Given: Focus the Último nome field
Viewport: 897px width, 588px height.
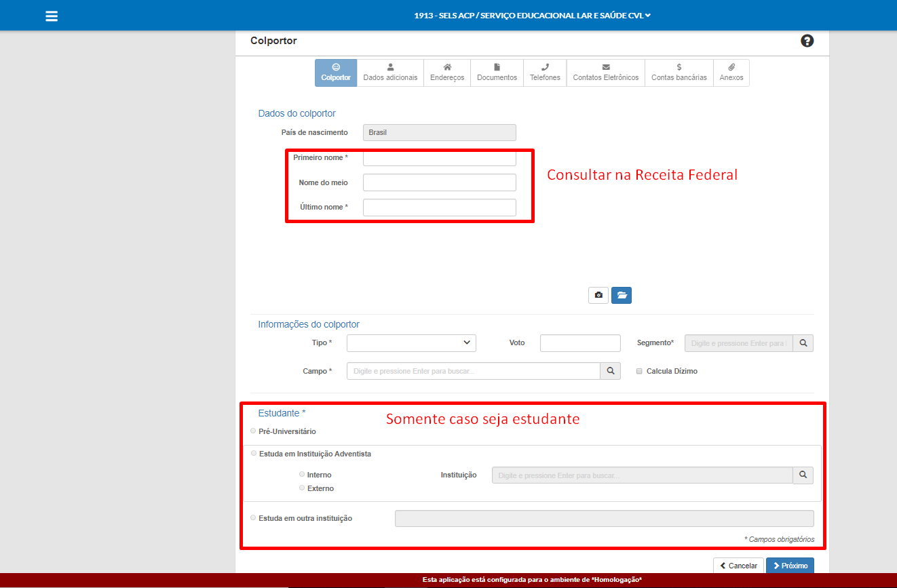Looking at the screenshot, I should click(440, 208).
